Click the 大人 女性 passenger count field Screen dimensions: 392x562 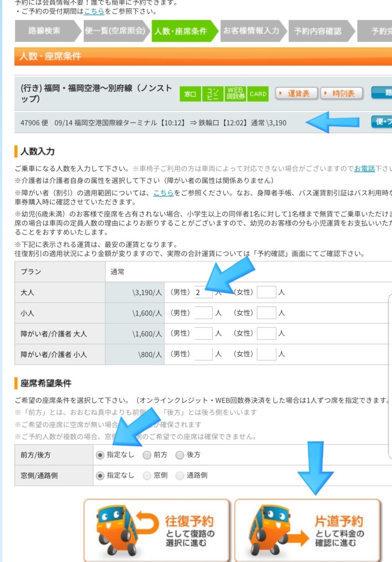[x=267, y=292]
